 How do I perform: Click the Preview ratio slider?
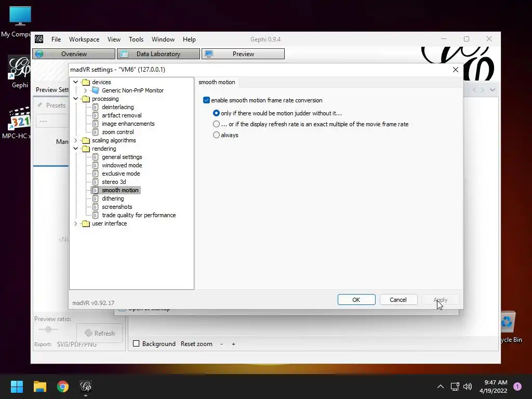coord(48,329)
